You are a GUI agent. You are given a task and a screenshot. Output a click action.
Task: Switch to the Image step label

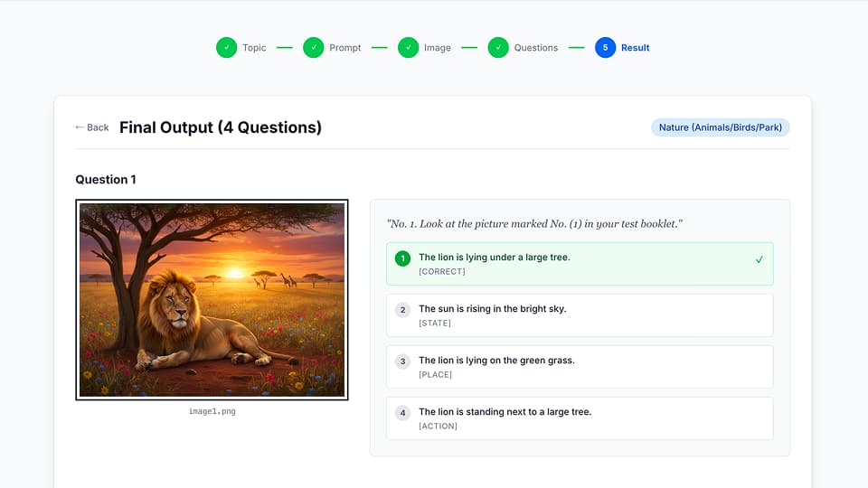438,48
